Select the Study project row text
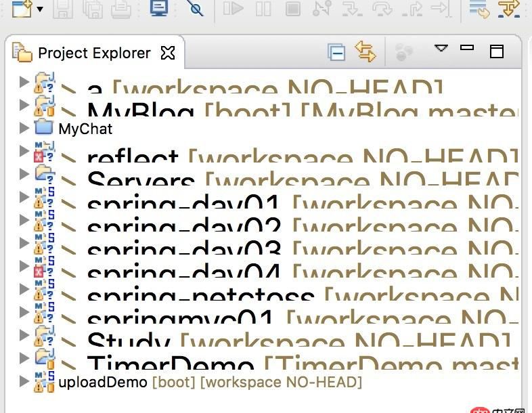The width and height of the screenshot is (532, 413). 300,339
